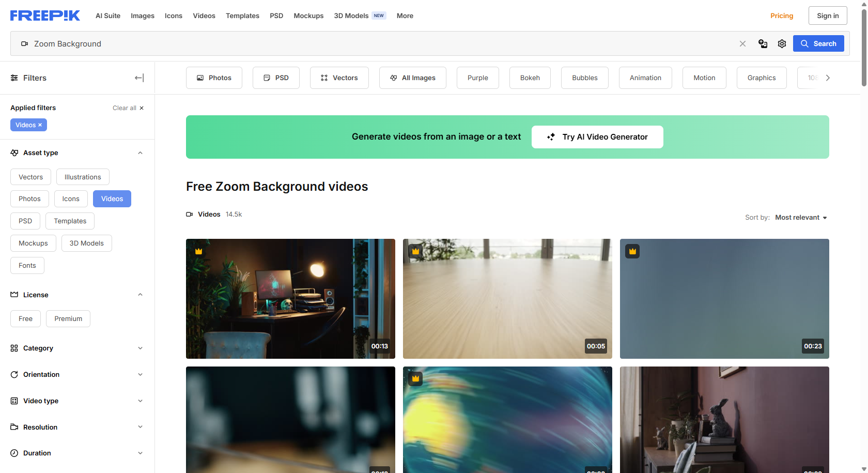Open the search settings gear icon
The image size is (868, 473).
782,44
